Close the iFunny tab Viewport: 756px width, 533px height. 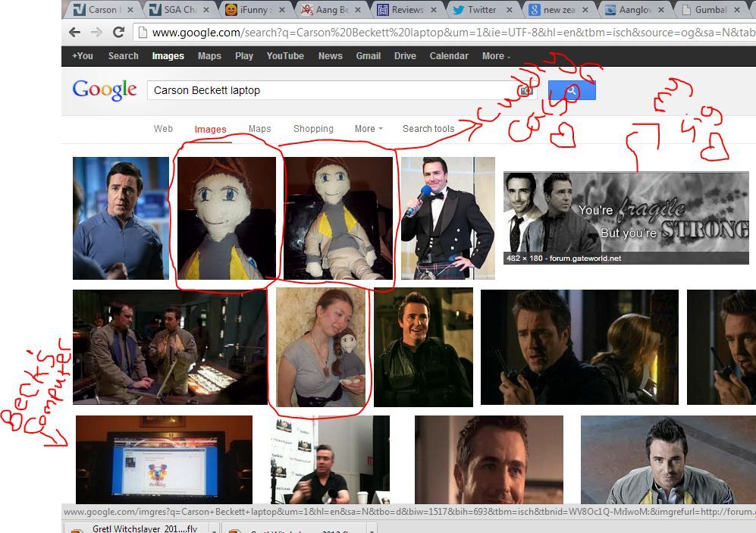coord(282,10)
